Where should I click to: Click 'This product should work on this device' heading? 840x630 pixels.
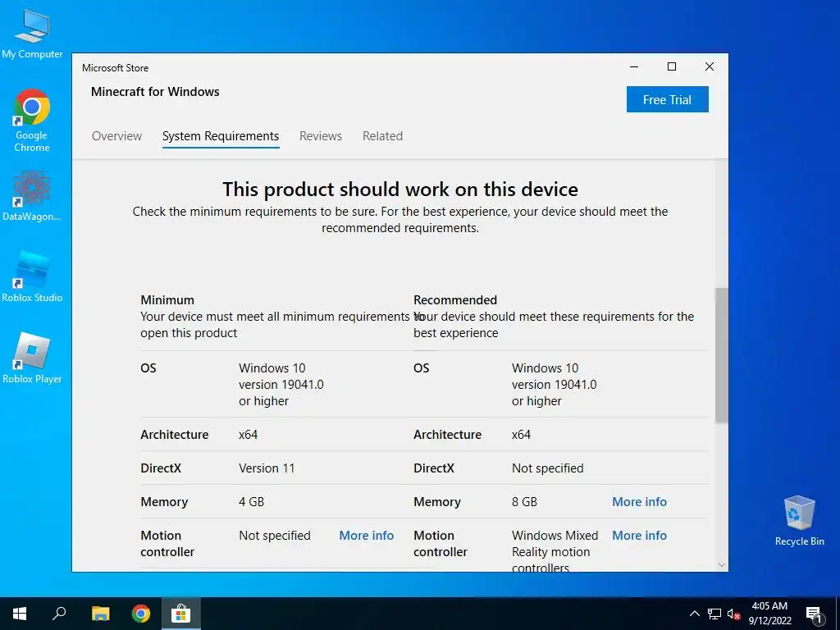point(400,189)
